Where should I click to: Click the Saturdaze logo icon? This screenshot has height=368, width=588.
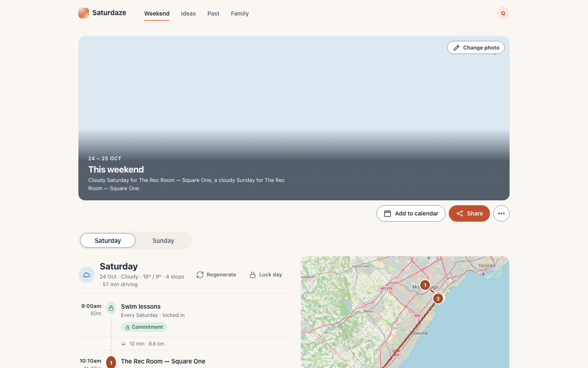click(x=84, y=13)
